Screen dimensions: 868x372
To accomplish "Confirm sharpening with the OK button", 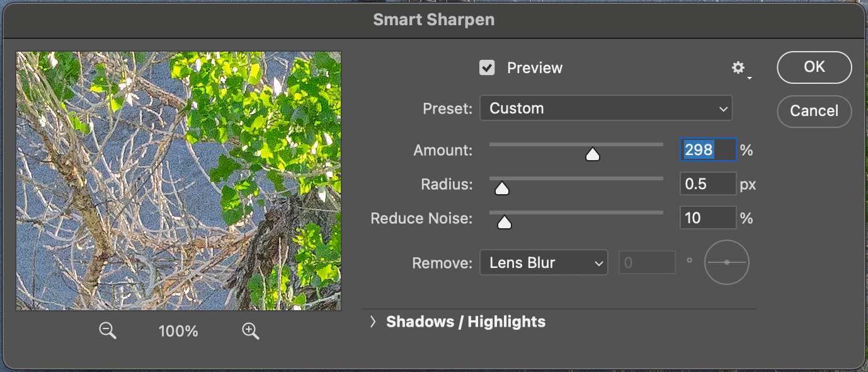I will [x=814, y=67].
